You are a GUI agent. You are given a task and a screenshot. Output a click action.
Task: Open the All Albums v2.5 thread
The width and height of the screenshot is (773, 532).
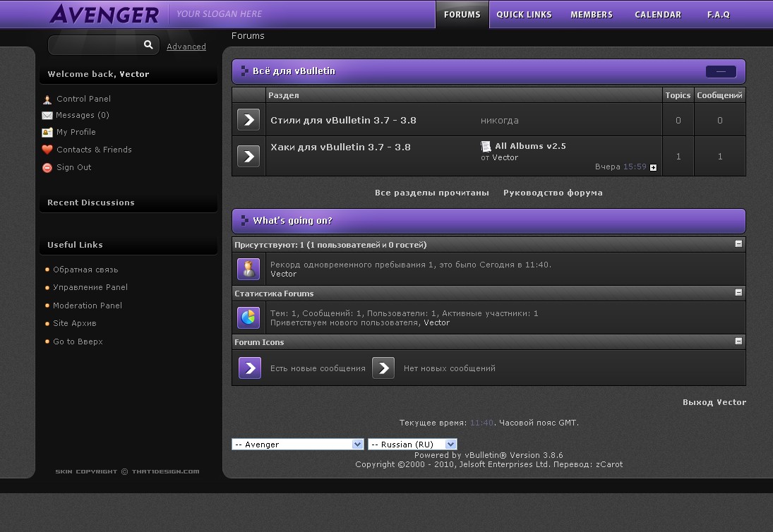tap(530, 146)
